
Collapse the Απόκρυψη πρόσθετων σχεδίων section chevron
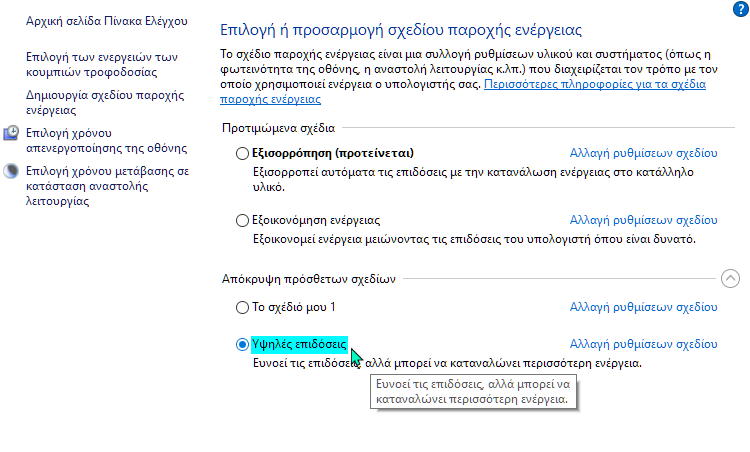coord(730,278)
